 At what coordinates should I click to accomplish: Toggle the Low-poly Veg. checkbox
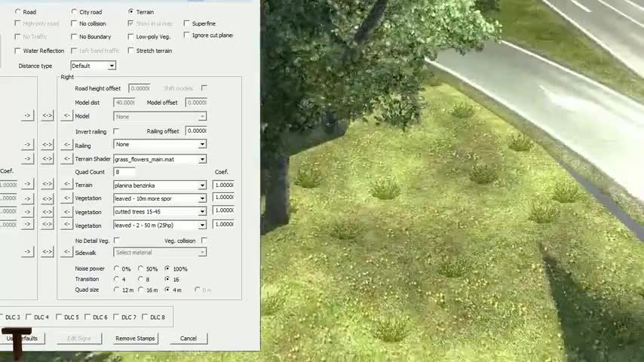130,36
